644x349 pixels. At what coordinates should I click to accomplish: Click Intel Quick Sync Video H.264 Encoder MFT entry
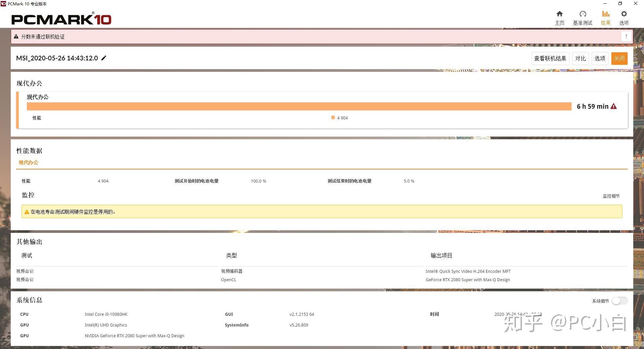[468, 271]
